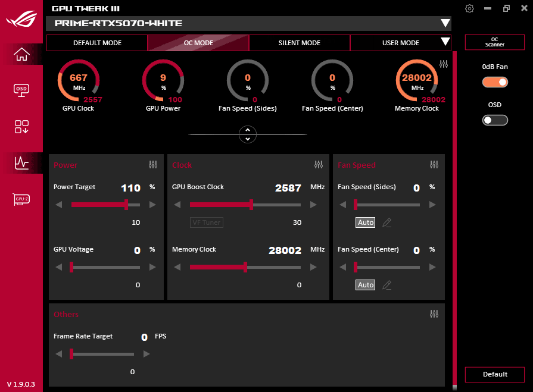Enable the OSD switch
The height and width of the screenshot is (392, 533).
coord(495,120)
